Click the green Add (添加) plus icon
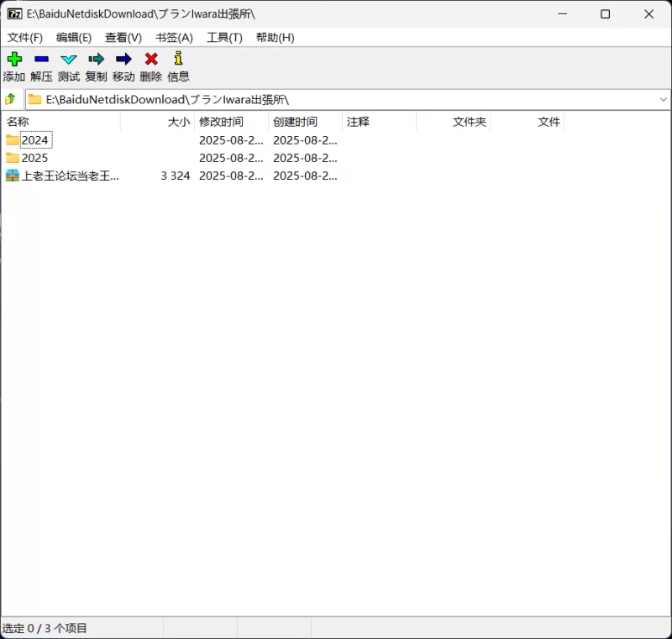 [x=14, y=59]
